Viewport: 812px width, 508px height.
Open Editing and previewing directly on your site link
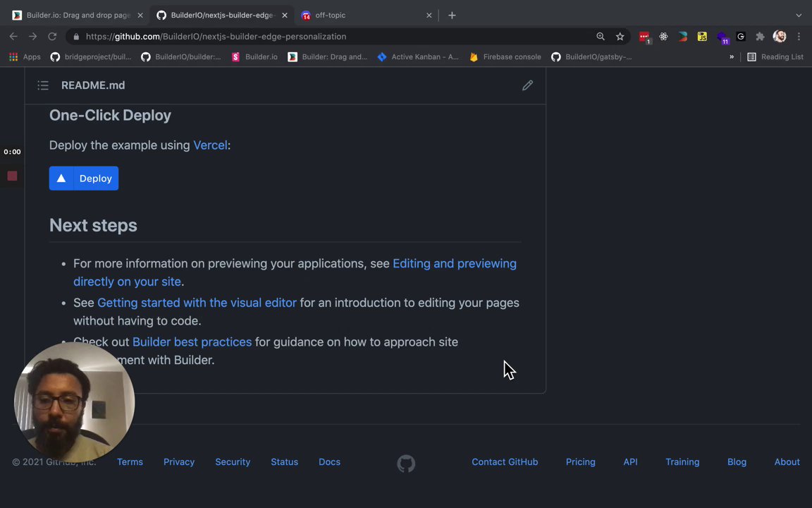pos(295,272)
